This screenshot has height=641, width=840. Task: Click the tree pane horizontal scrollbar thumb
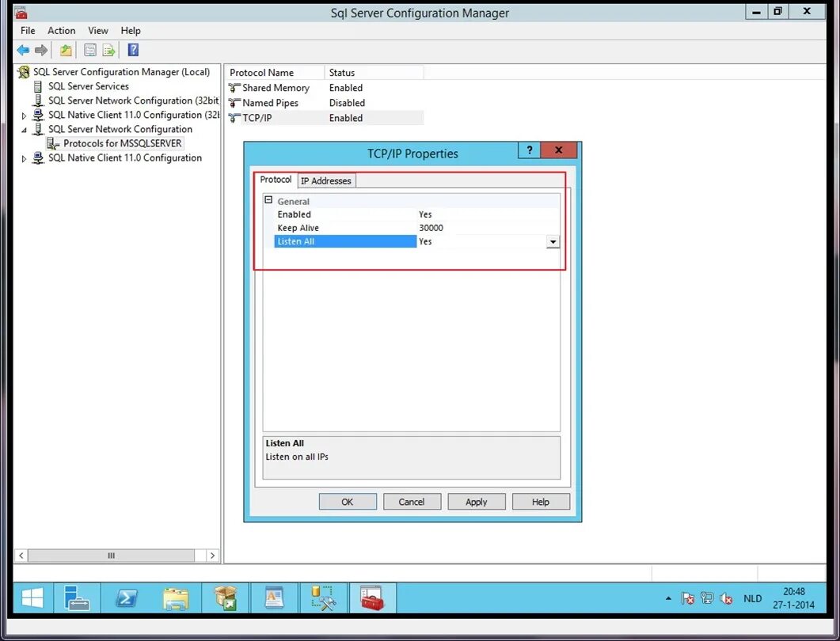[x=111, y=556]
